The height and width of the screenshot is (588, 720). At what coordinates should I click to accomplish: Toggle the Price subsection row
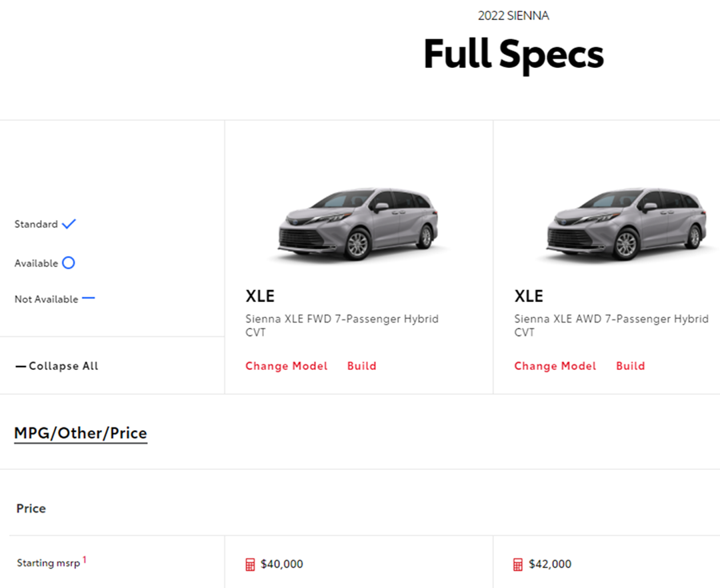click(x=31, y=509)
